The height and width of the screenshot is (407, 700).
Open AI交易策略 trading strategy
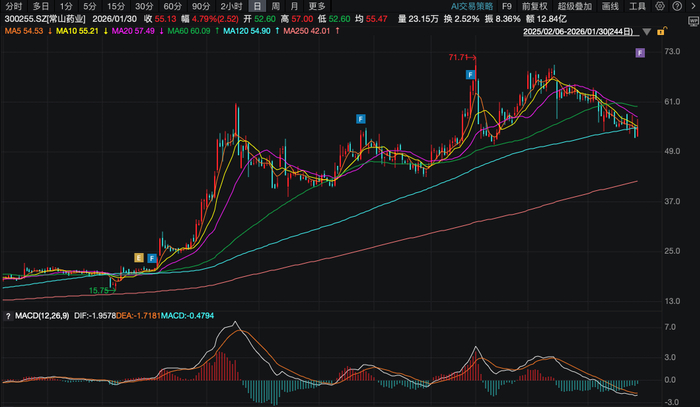click(x=472, y=6)
